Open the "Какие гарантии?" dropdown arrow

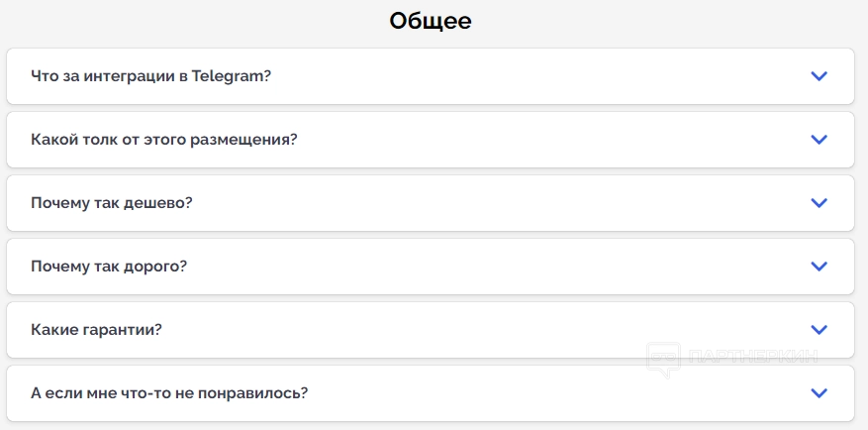tap(819, 330)
